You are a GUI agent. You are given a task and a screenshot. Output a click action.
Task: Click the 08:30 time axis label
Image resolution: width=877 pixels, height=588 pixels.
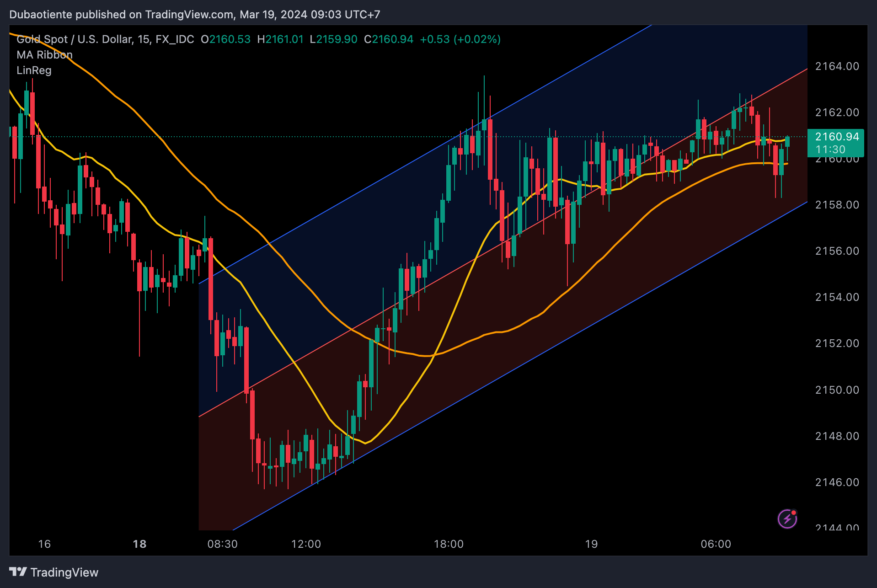(x=223, y=544)
